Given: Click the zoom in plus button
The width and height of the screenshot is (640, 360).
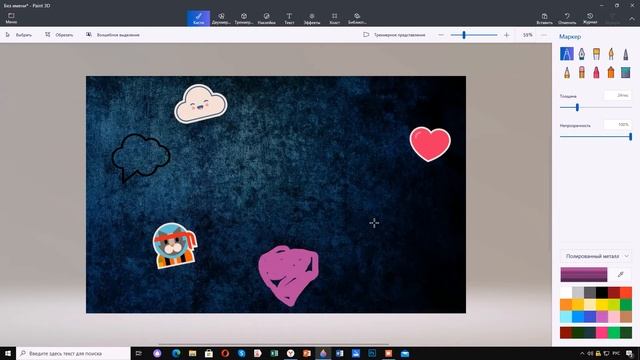Looking at the screenshot, I should [x=507, y=35].
